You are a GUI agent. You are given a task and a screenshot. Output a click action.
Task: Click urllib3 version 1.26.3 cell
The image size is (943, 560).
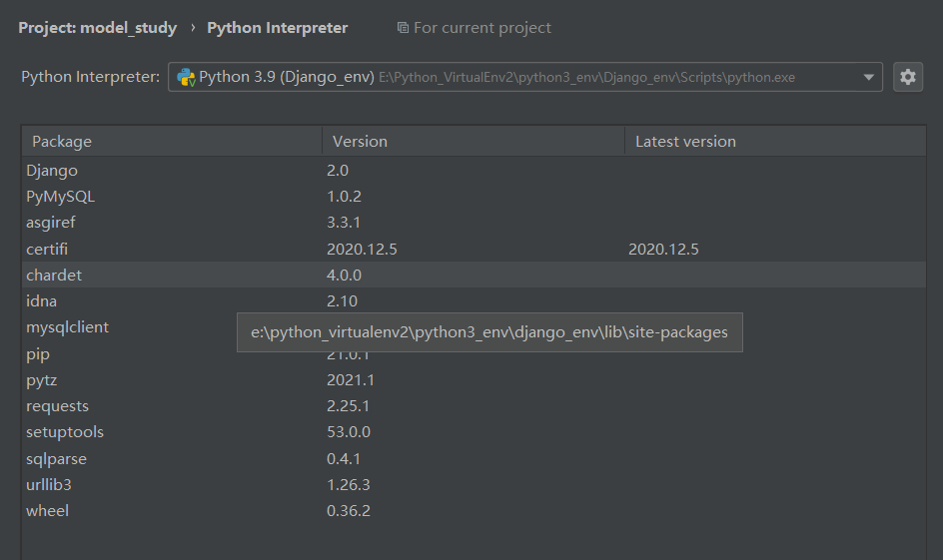(x=349, y=484)
